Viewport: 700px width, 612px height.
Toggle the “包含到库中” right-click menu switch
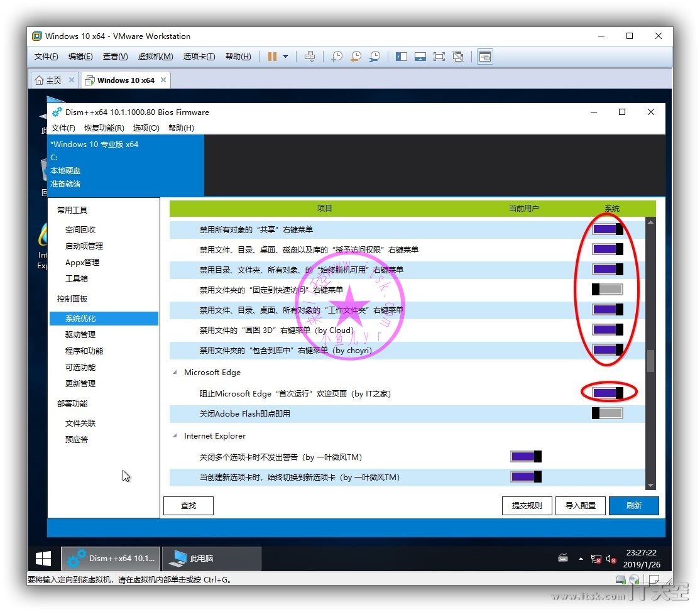(607, 349)
